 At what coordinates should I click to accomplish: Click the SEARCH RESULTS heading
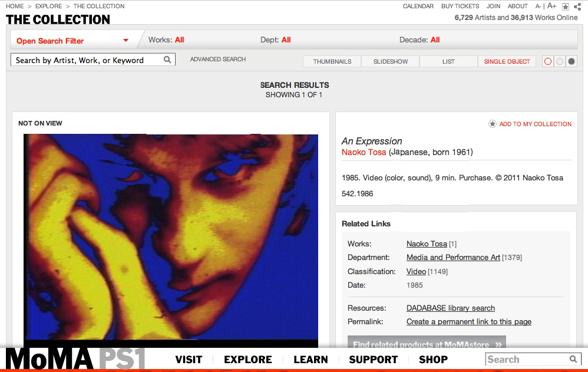click(x=295, y=85)
